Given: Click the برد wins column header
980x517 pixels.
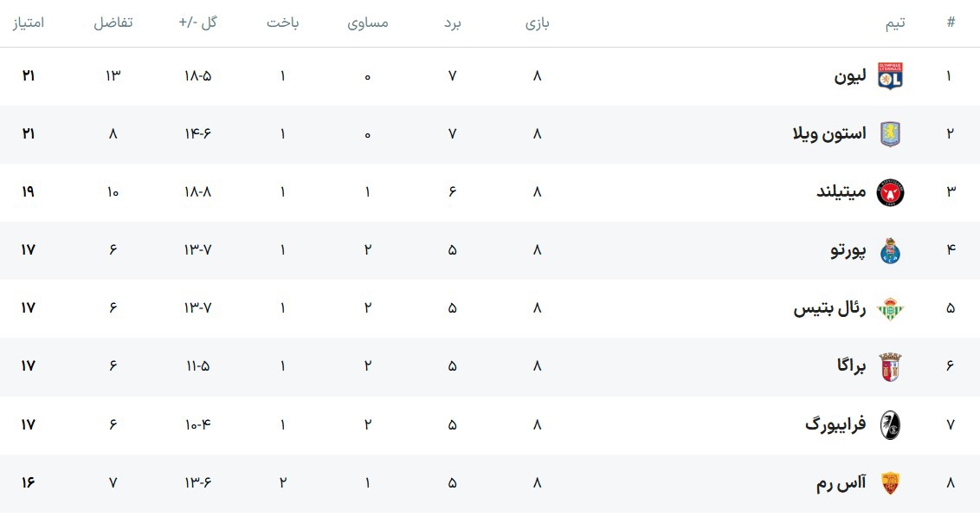Looking at the screenshot, I should 453,23.
